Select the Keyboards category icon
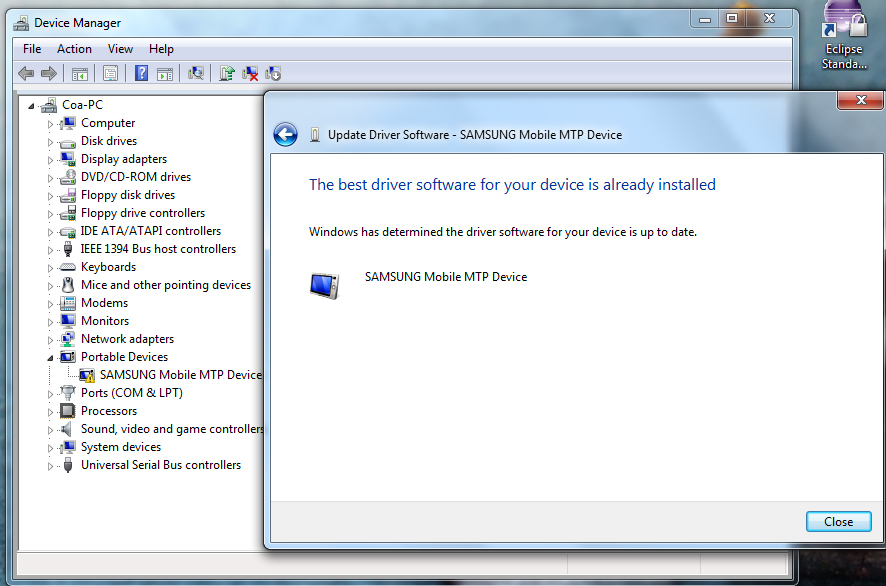 68,267
